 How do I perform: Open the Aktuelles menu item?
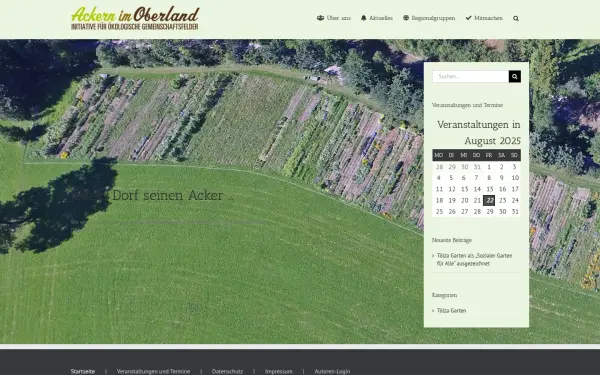click(x=377, y=18)
